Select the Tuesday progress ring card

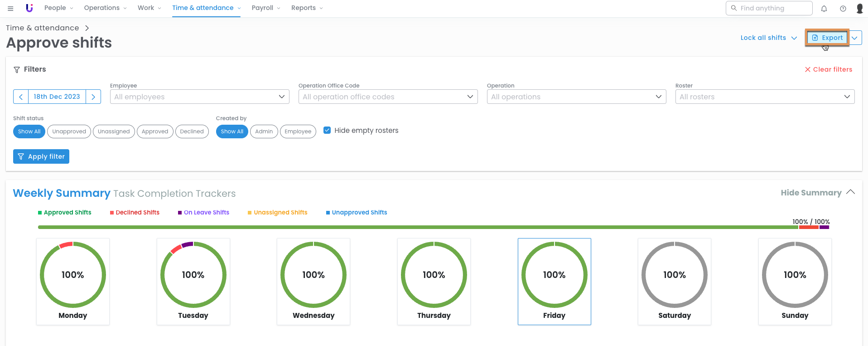[193, 281]
